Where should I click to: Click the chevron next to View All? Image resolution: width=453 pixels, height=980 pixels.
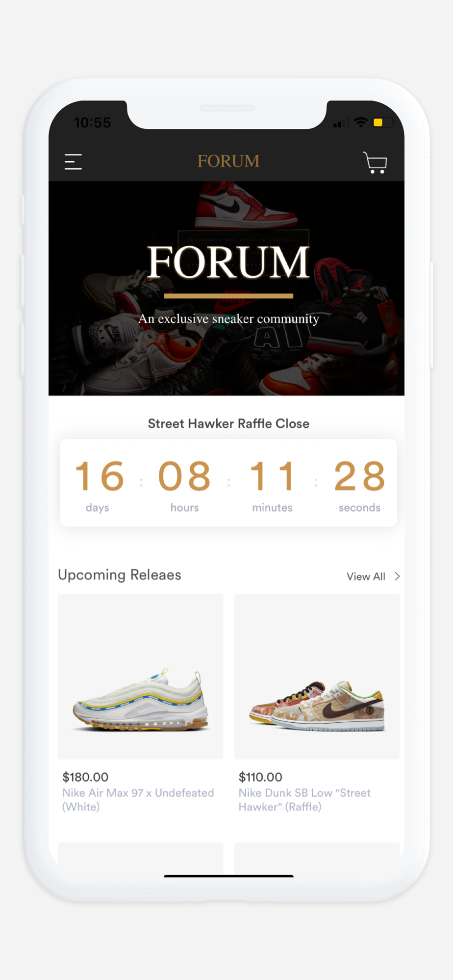[x=397, y=577]
